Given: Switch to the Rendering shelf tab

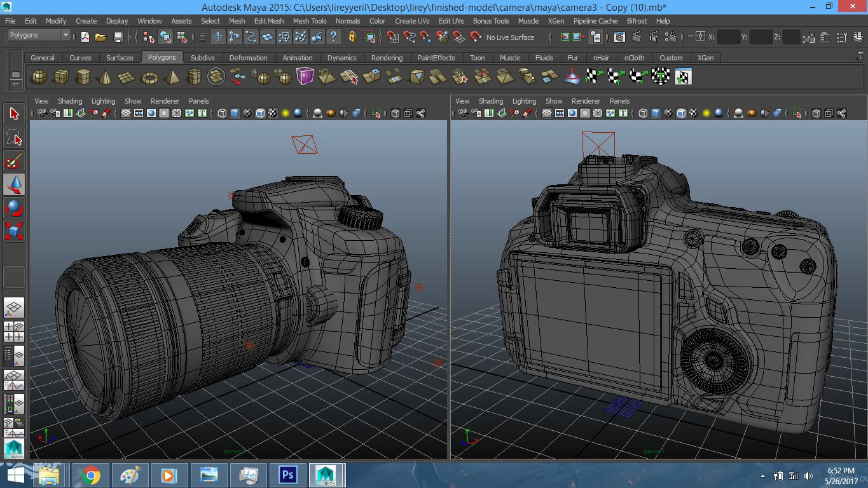Looking at the screenshot, I should click(387, 58).
